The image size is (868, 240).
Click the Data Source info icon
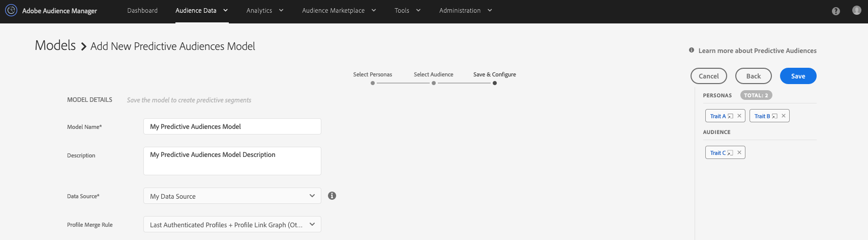tap(332, 196)
